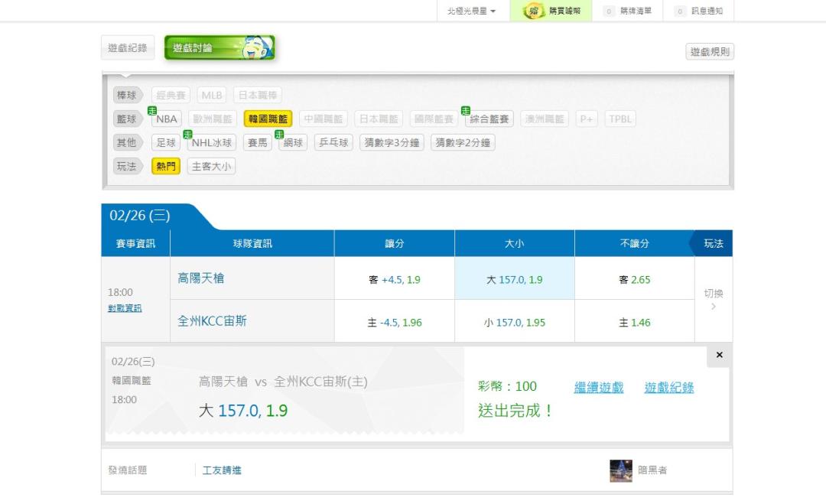The width and height of the screenshot is (826, 504).
Task: Select the 熱門 play type
Action: coord(166,167)
